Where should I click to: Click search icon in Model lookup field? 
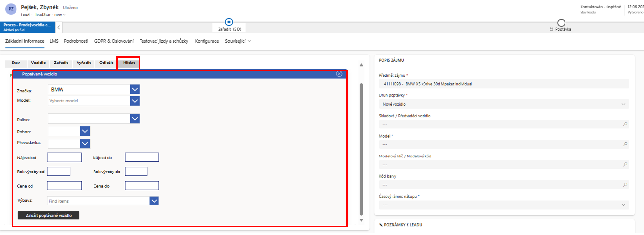(625, 144)
